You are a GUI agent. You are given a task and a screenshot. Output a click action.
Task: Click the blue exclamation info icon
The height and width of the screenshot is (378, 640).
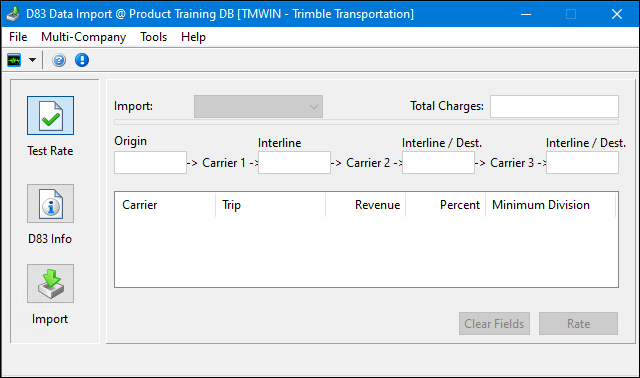(82, 60)
